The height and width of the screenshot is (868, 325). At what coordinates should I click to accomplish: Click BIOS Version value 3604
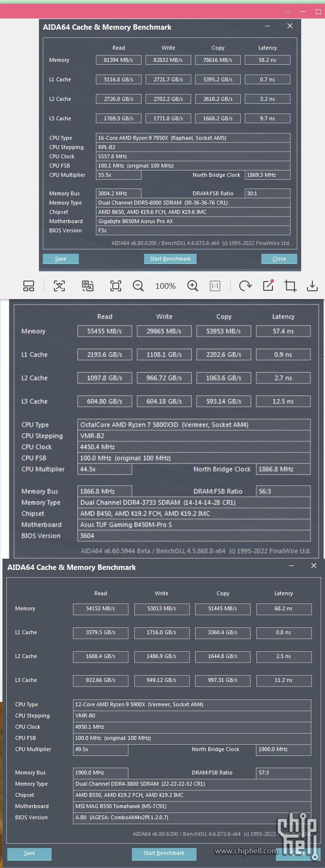[x=194, y=536]
